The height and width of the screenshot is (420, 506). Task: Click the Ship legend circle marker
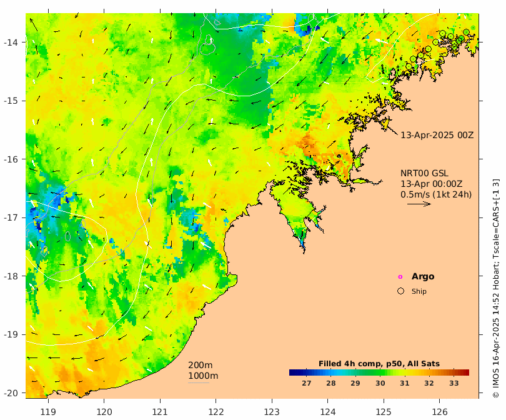click(400, 291)
